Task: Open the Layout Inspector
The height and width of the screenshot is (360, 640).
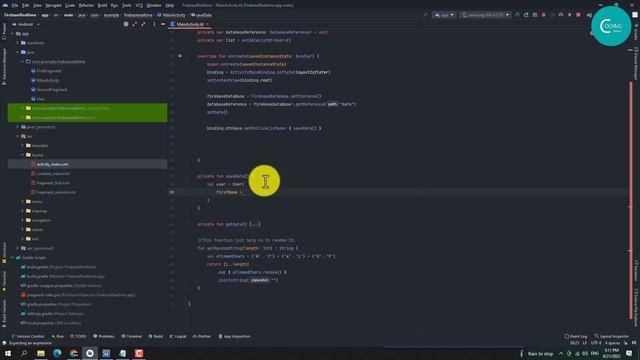Action: (611, 336)
